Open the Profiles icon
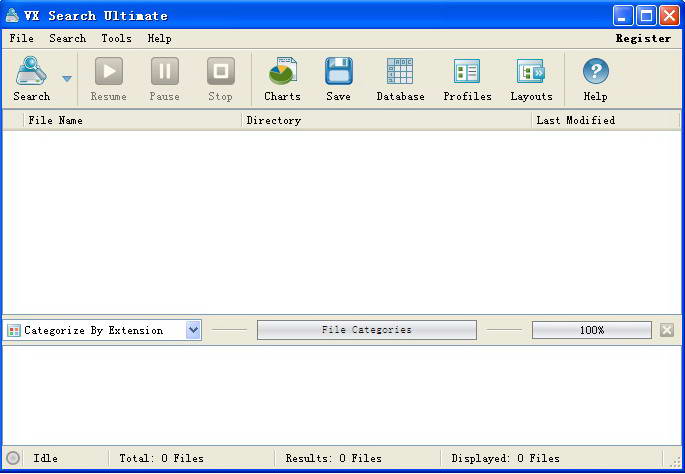This screenshot has height=474, width=685. tap(467, 71)
